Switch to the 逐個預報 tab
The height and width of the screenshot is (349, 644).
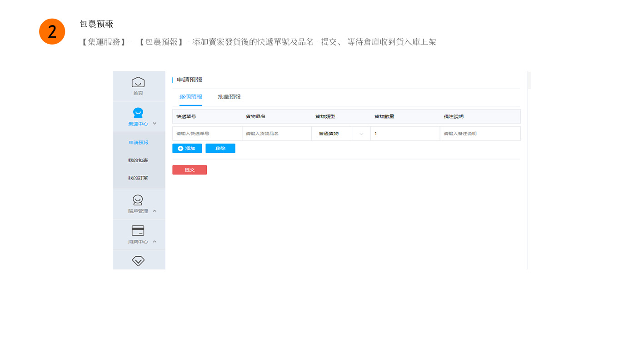(191, 97)
